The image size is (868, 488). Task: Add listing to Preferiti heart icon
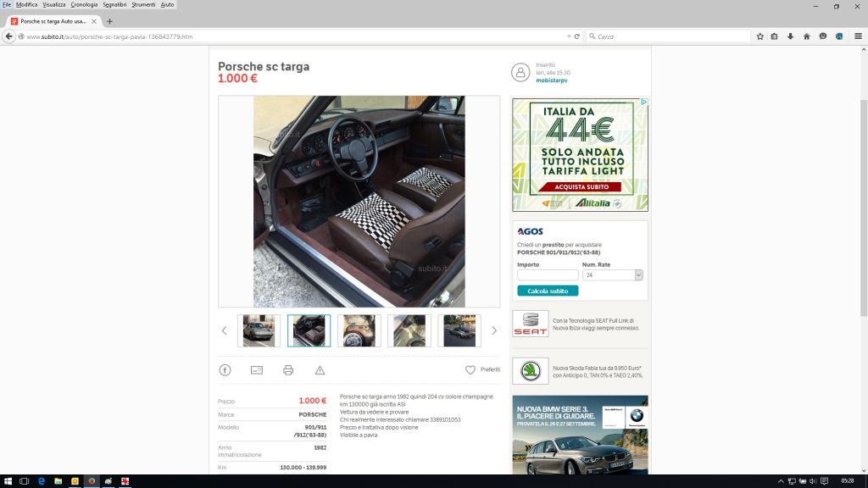[470, 369]
